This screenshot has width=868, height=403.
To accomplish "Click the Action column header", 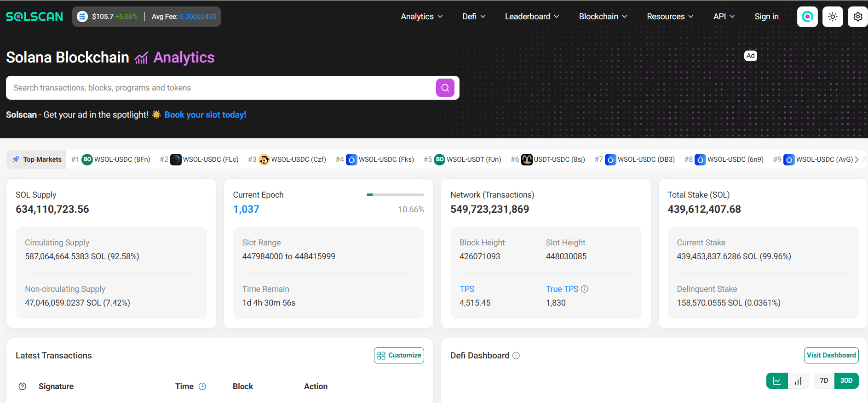I will click(316, 386).
